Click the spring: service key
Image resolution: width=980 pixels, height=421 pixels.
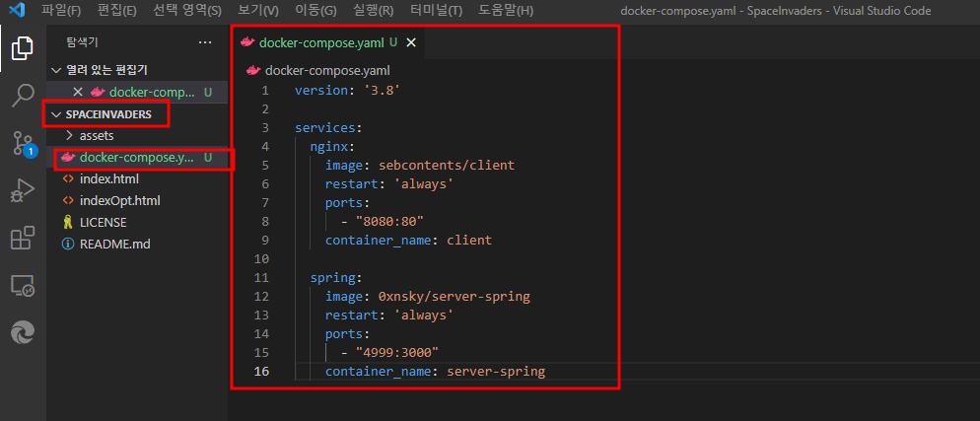point(336,277)
